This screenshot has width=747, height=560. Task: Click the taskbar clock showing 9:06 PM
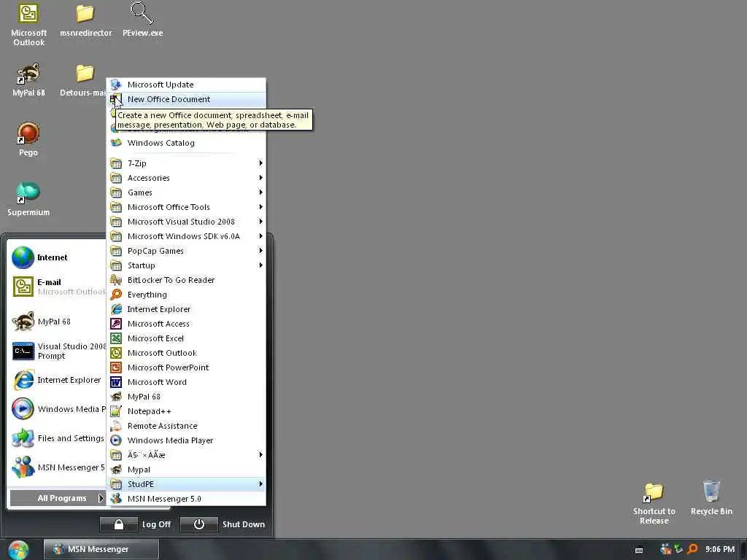(x=720, y=549)
